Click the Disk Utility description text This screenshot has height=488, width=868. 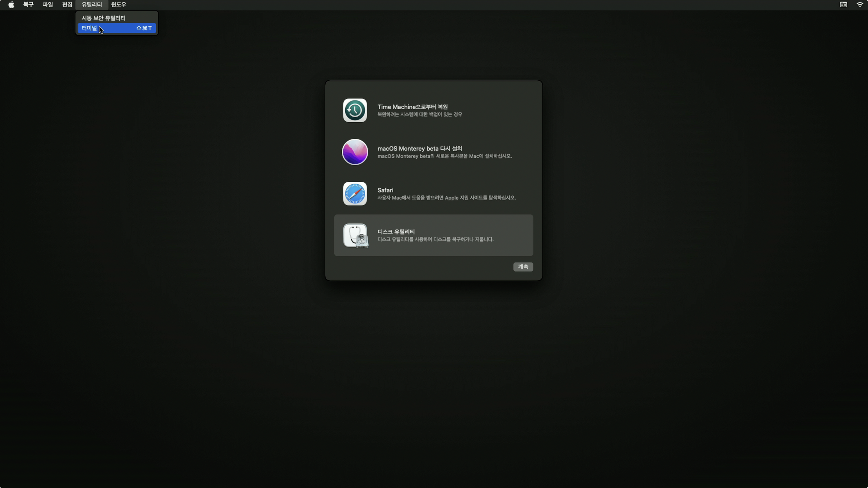(x=435, y=239)
